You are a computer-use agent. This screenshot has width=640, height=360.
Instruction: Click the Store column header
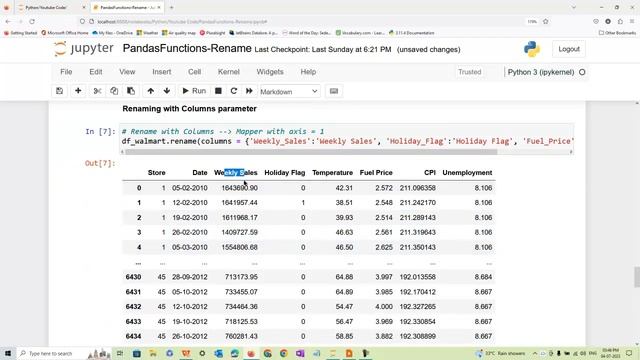tap(156, 173)
